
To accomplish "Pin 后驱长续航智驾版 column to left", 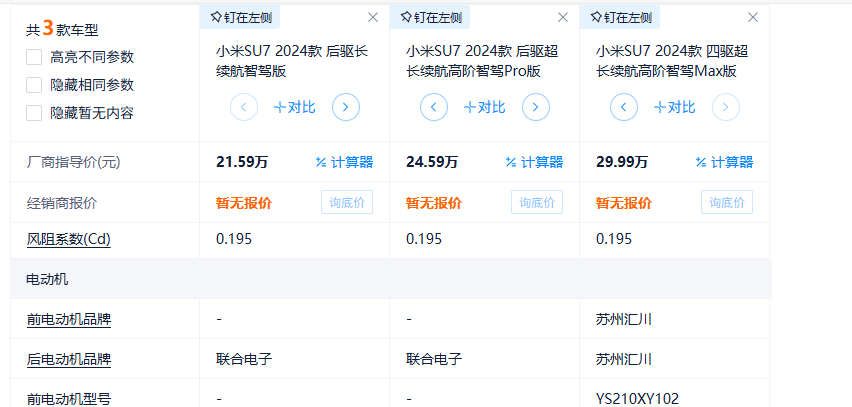I will (240, 17).
